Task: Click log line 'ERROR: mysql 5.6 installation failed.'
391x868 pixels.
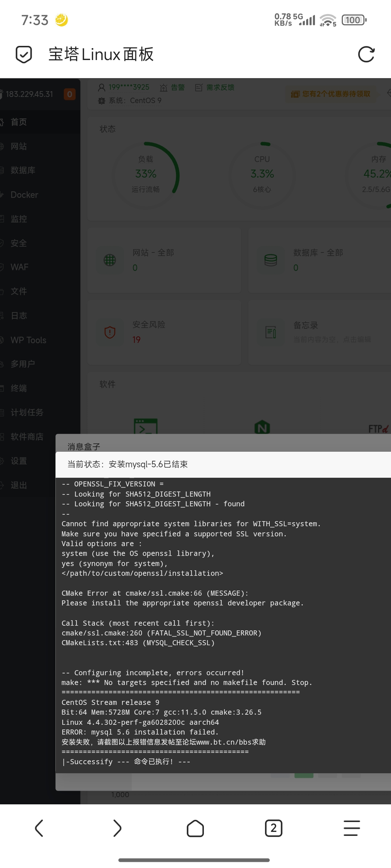Action: (x=140, y=732)
